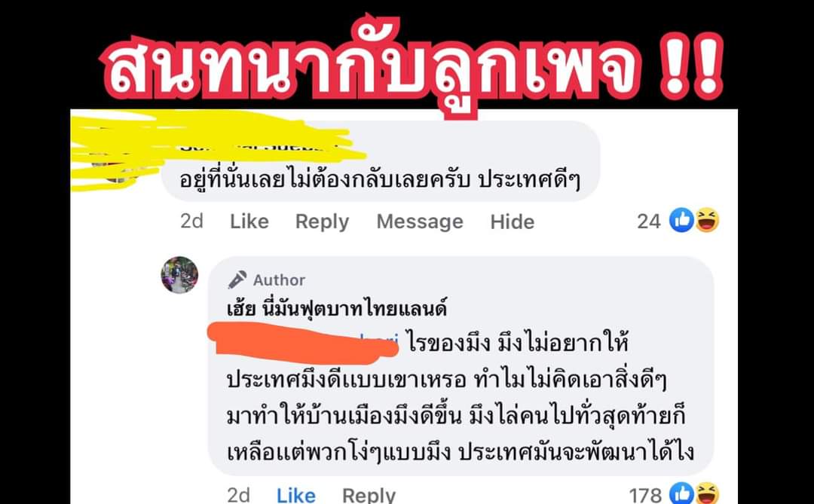Screen dimensions: 814x504
Task: Click the 2d timestamp of first comment
Action: (x=191, y=221)
